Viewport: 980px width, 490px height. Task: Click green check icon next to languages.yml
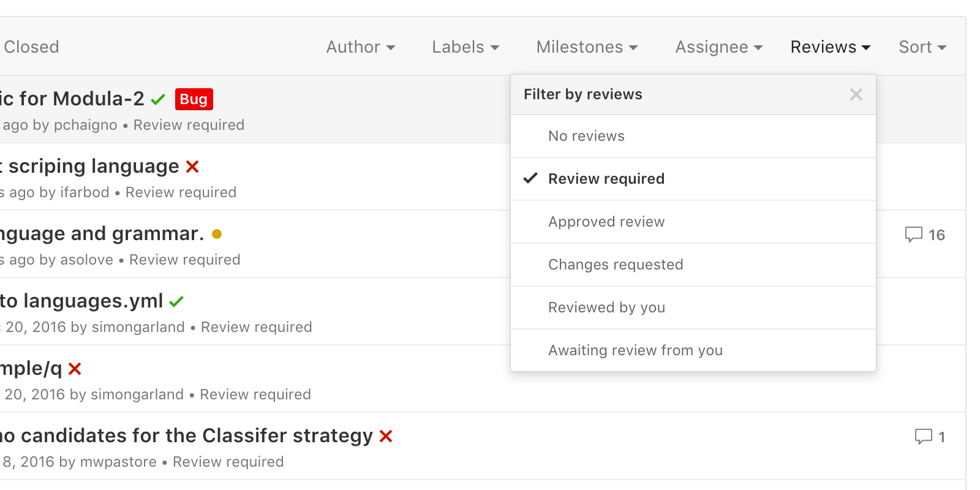176,301
